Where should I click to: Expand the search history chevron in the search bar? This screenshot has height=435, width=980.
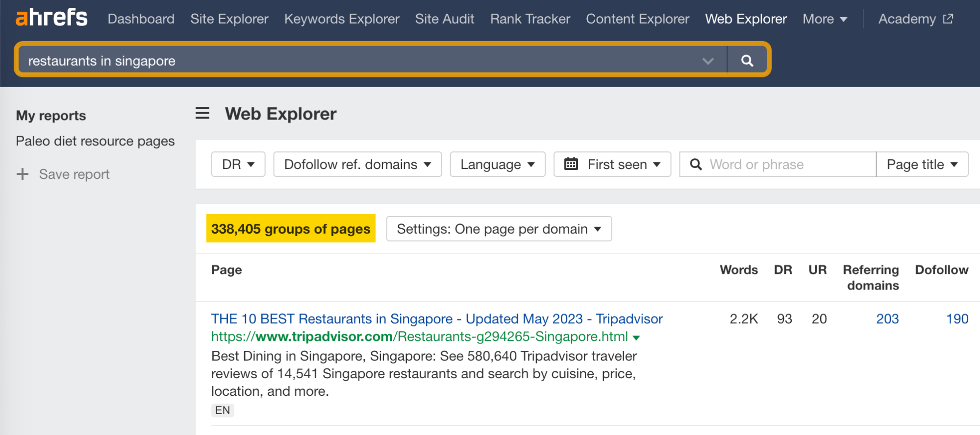(x=707, y=61)
